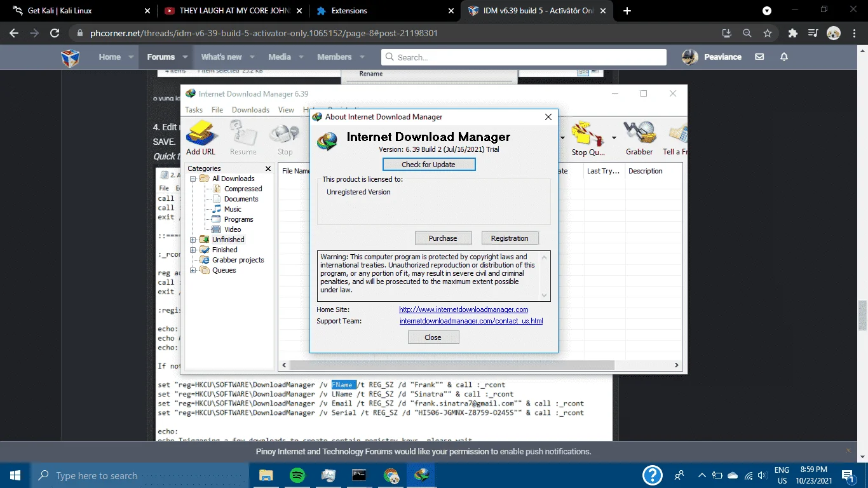Open the Downloads menu in IDM

250,110
